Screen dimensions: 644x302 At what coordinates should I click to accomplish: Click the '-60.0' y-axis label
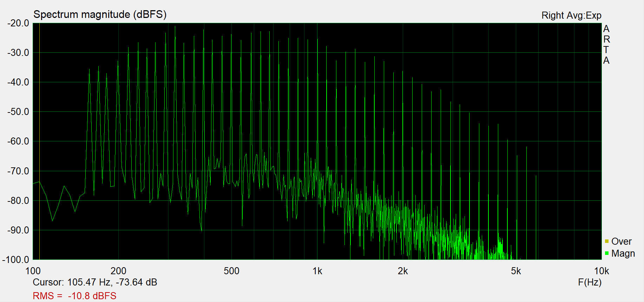point(18,141)
